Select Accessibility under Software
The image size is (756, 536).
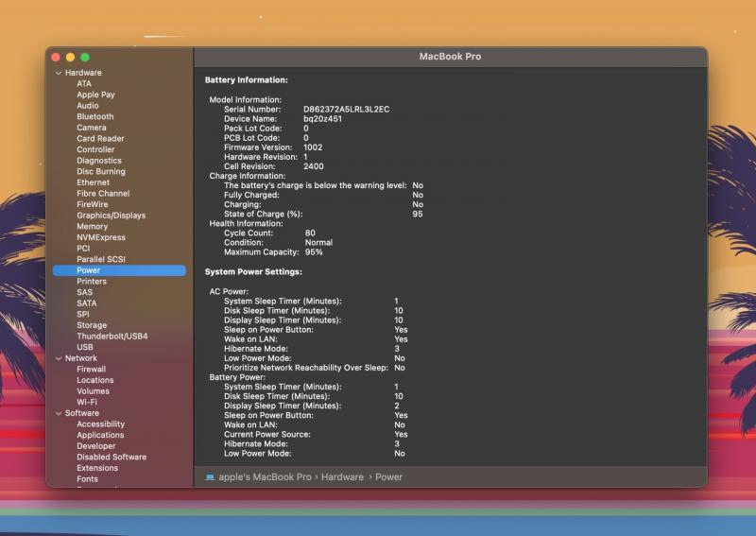coord(100,424)
